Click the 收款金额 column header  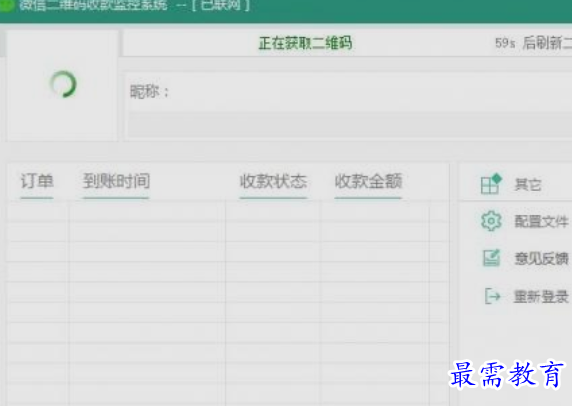[x=368, y=181]
